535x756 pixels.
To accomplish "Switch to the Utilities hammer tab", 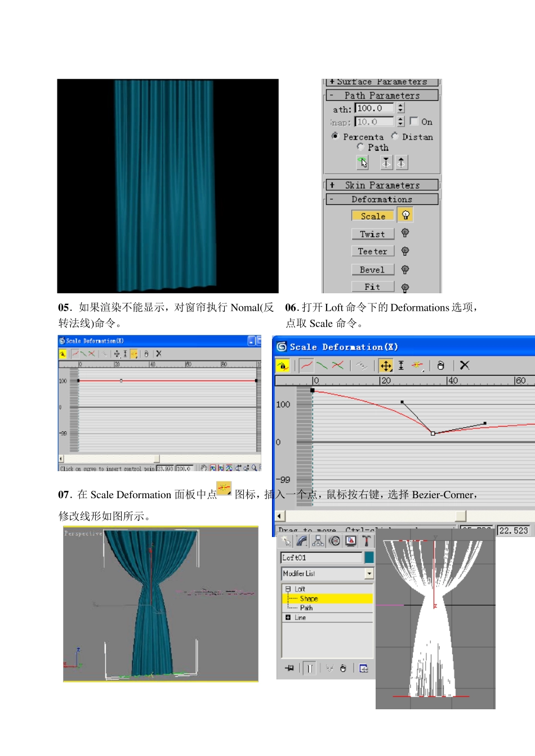I will 366,541.
